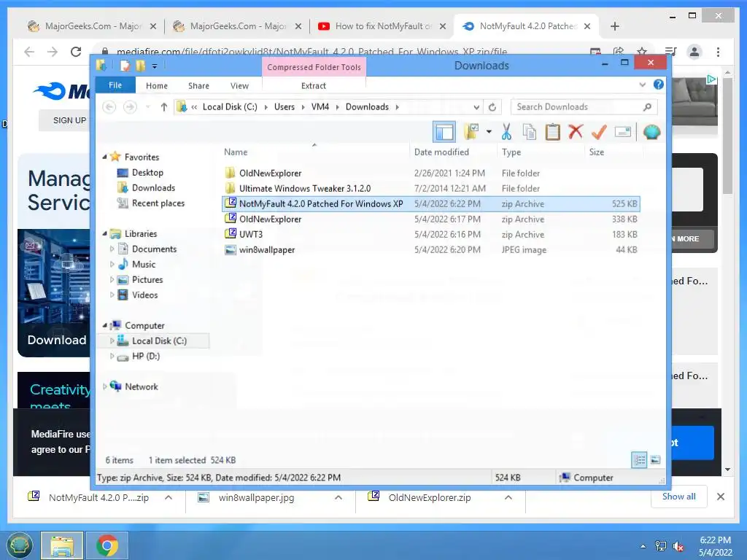Collapse the Libraries tree group

click(104, 233)
